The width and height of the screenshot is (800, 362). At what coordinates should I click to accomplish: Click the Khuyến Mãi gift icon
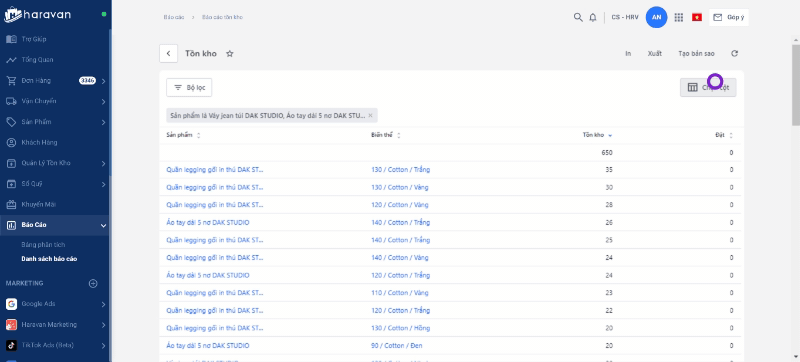pos(11,204)
